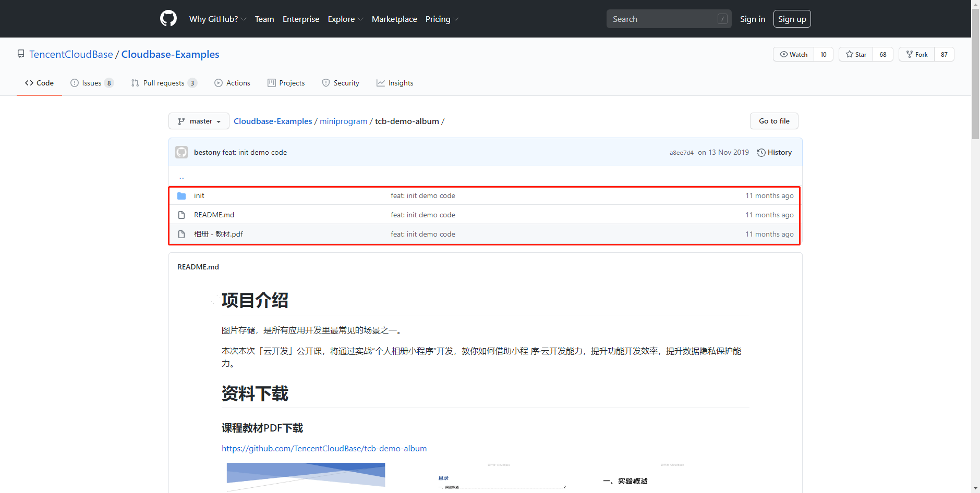Open the Insights tab
The image size is (980, 493).
pos(395,83)
